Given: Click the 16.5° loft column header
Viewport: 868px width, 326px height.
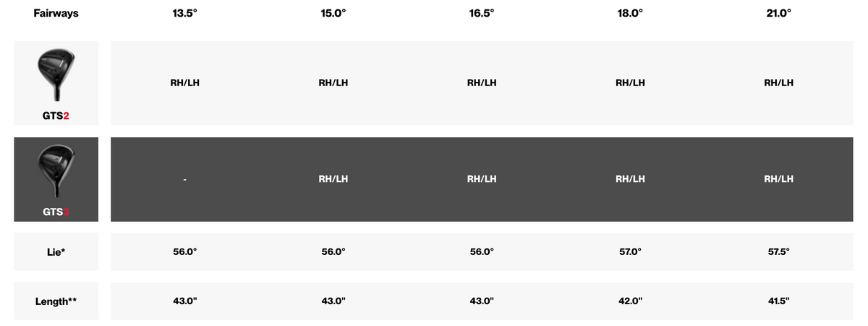Looking at the screenshot, I should click(x=482, y=14).
